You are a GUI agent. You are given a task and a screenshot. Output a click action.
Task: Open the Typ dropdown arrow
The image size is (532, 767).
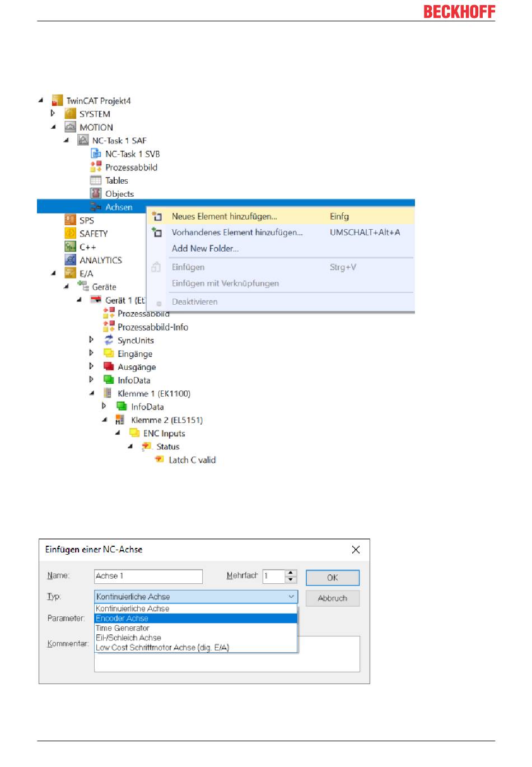coord(291,597)
